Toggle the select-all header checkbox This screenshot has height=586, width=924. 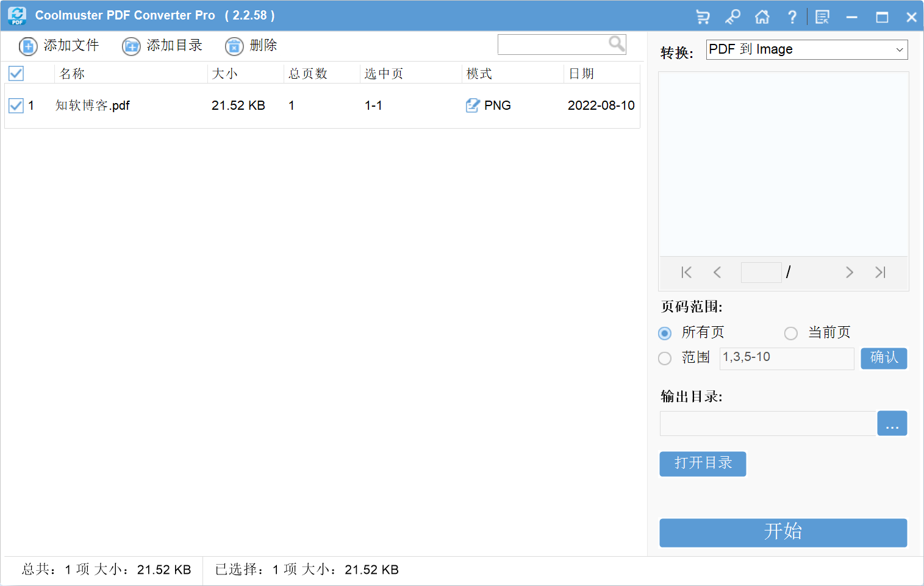pyautogui.click(x=16, y=74)
